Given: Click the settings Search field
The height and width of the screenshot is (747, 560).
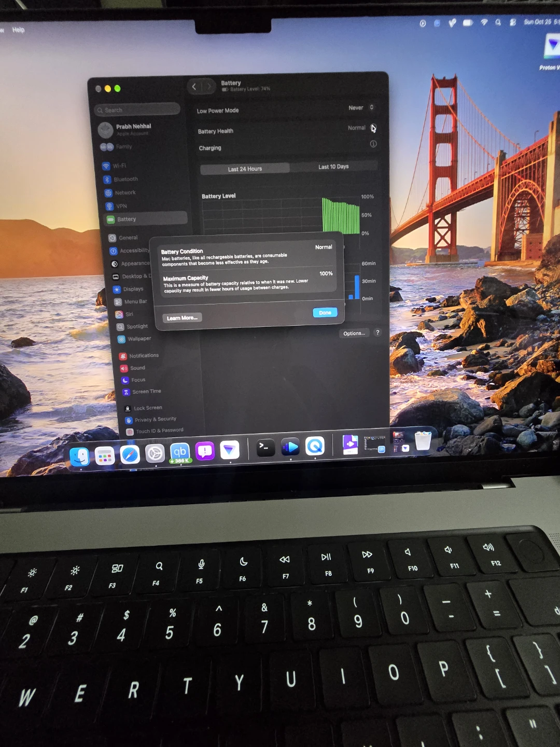Looking at the screenshot, I should tap(137, 109).
